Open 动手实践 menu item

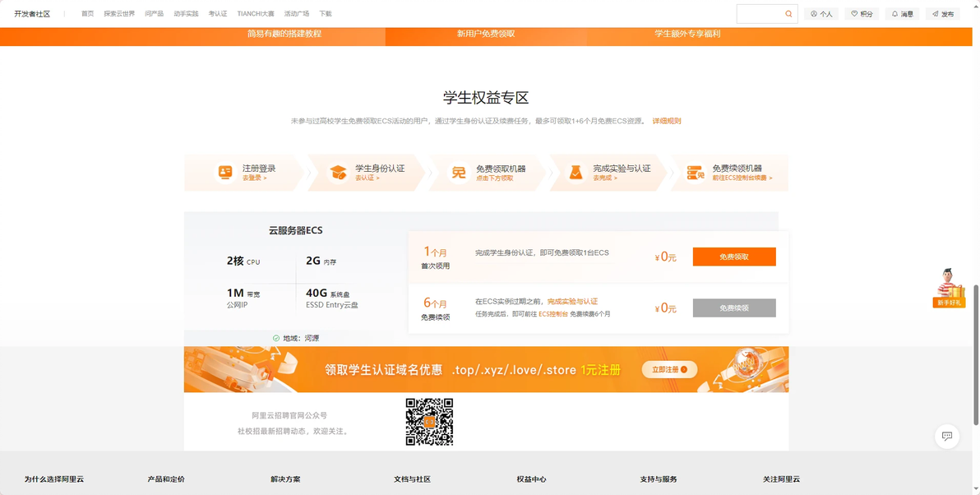click(x=187, y=14)
